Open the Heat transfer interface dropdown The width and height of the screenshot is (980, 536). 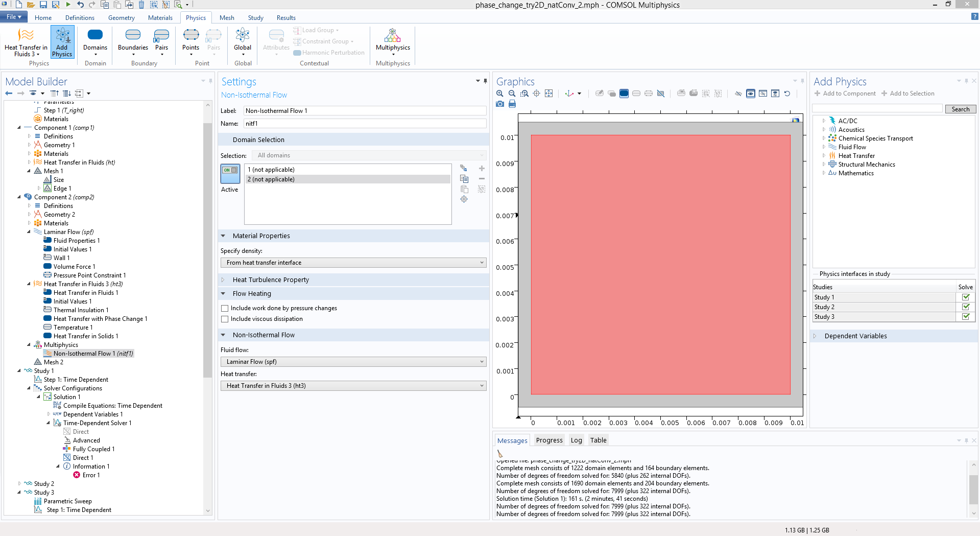coord(353,386)
